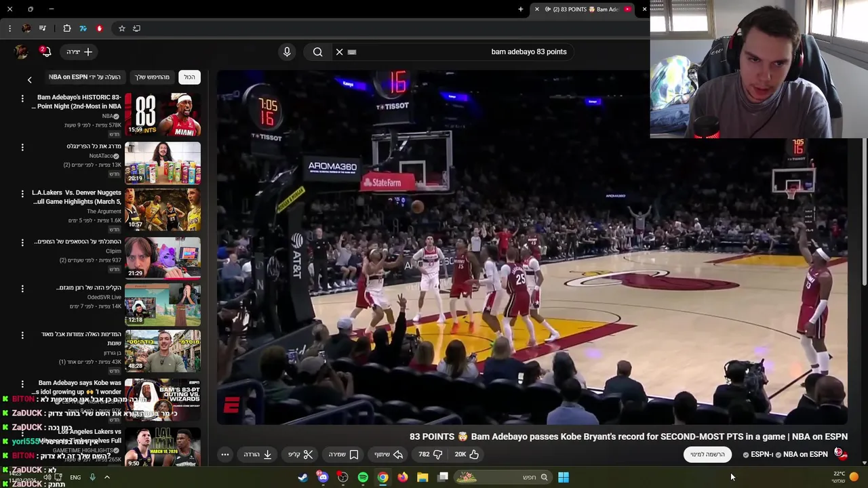Image resolution: width=868 pixels, height=488 pixels.
Task: Open Chrome media controls icon
Action: pos(43,28)
